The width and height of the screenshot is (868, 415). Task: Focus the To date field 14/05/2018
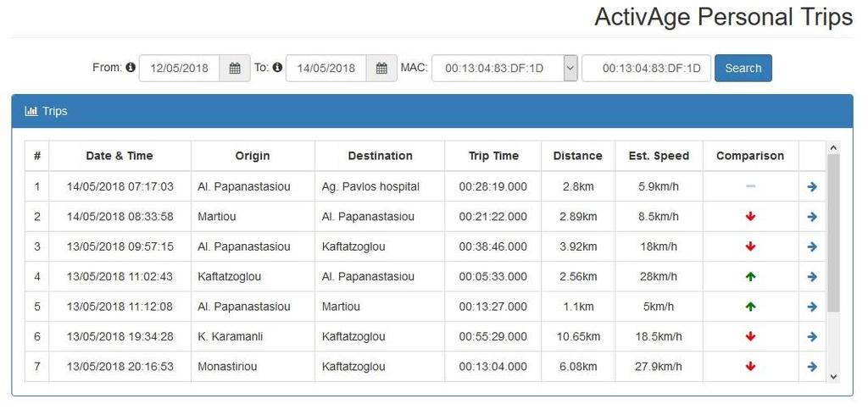pos(326,68)
